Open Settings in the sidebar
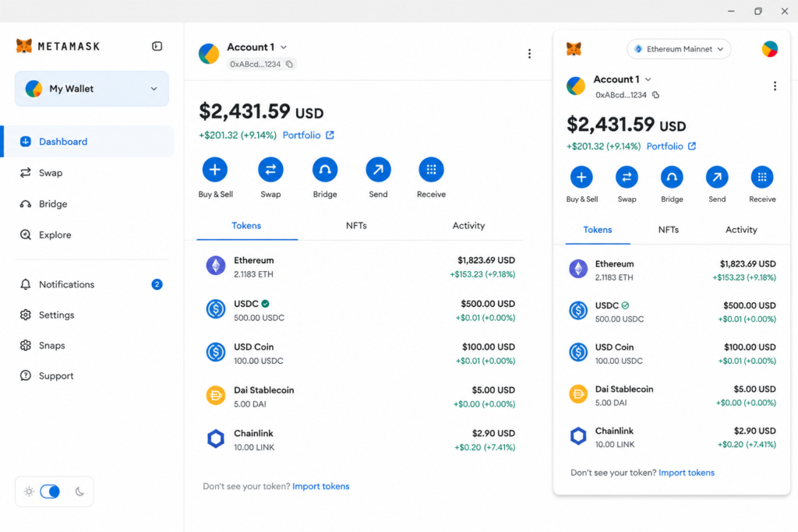 click(x=56, y=315)
